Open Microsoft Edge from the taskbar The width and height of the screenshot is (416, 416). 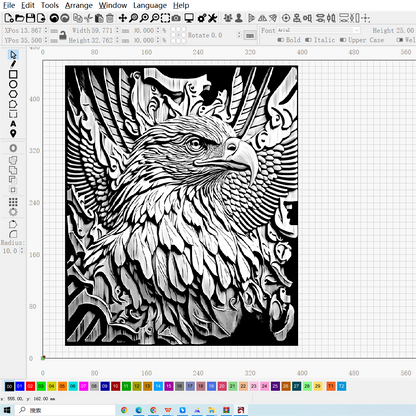pyautogui.click(x=139, y=410)
